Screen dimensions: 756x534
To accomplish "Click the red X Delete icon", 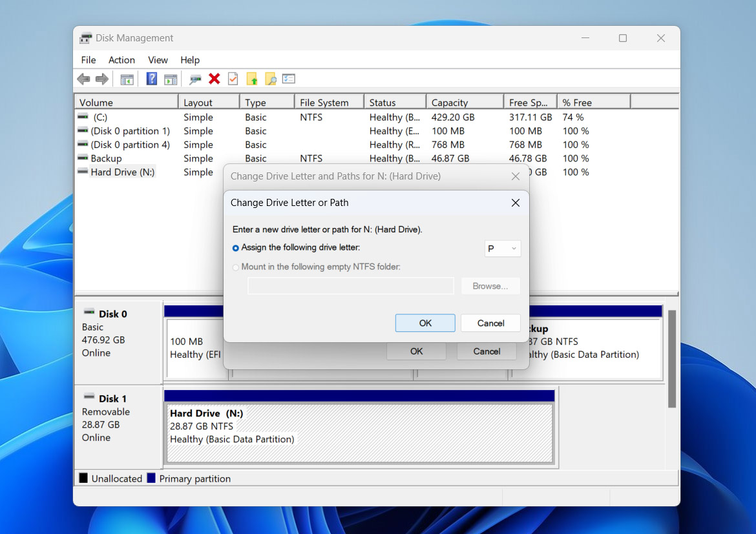I will [x=214, y=79].
